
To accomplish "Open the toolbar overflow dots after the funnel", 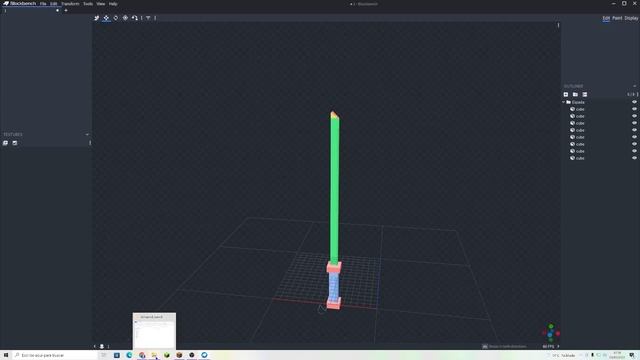I will tap(155, 18).
